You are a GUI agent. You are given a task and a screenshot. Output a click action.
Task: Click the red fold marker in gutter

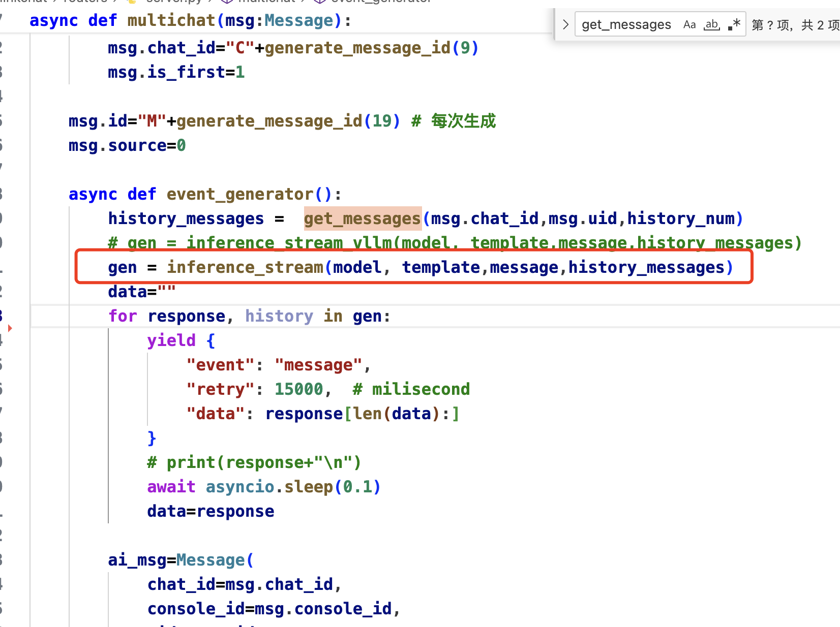point(10,328)
